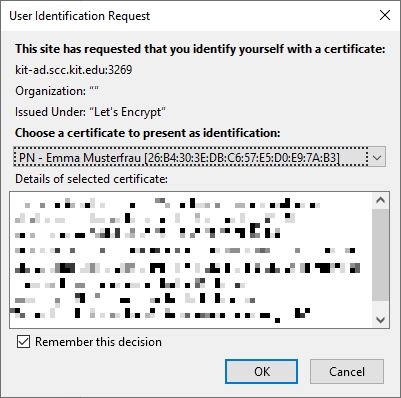Click the "Choose a certificate to present" heading
The height and width of the screenshot is (398, 401).
[x=148, y=133]
